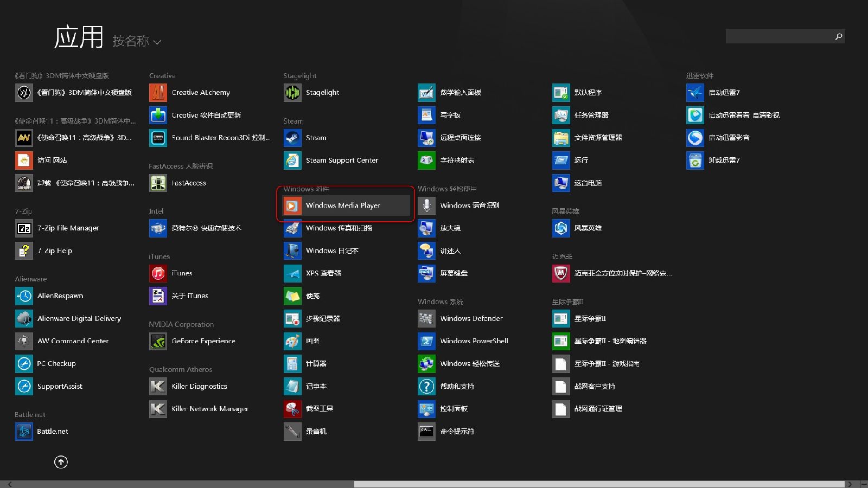
Task: Expand the 按名称 sort dropdown
Action: click(x=137, y=41)
